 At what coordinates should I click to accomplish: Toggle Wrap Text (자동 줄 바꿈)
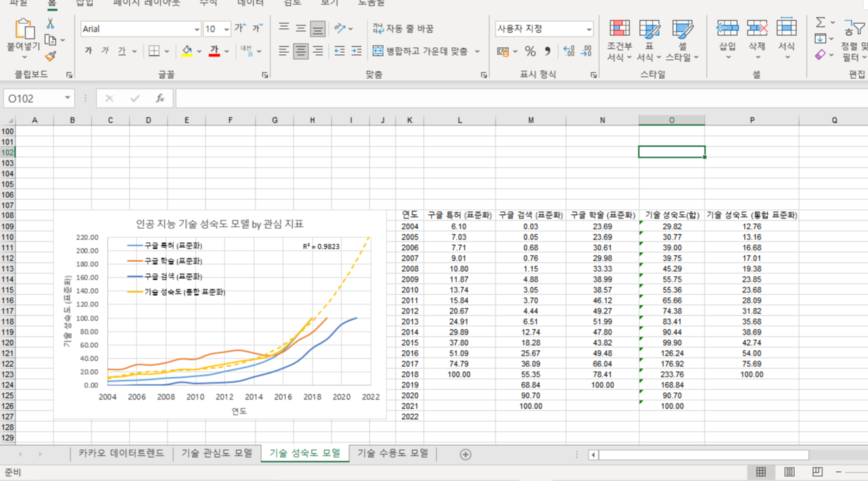[x=403, y=28]
